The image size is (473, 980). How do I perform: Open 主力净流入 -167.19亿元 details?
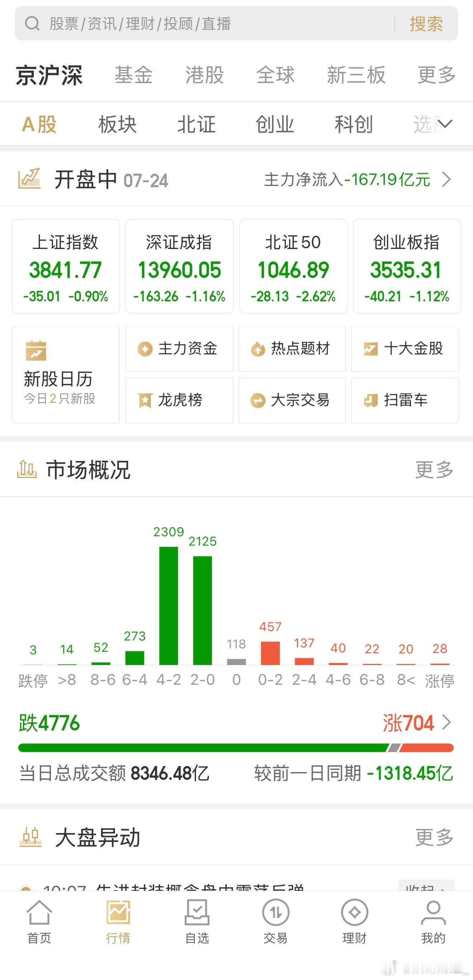point(347,180)
